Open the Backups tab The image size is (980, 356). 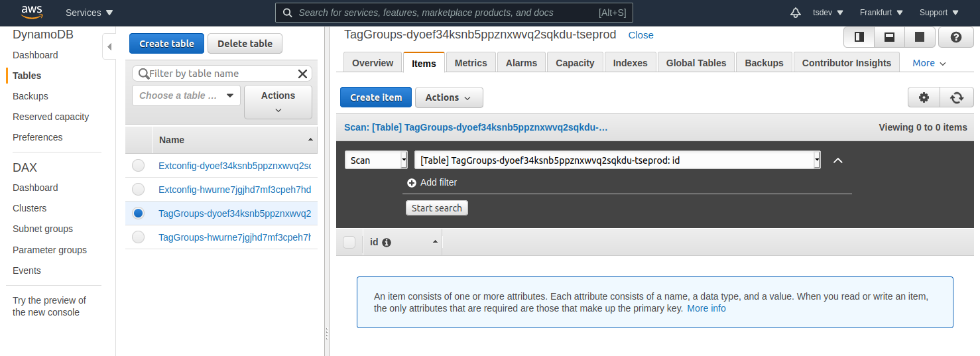tap(764, 63)
